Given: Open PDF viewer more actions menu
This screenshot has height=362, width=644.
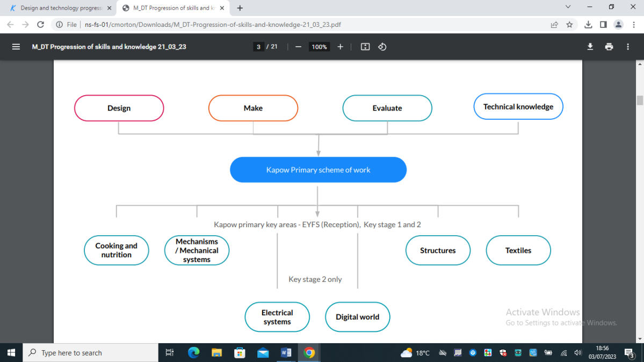Looking at the screenshot, I should [x=627, y=47].
